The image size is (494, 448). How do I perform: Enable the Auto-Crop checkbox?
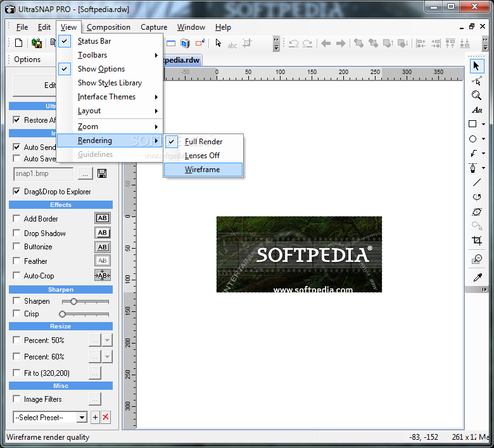pyautogui.click(x=16, y=275)
